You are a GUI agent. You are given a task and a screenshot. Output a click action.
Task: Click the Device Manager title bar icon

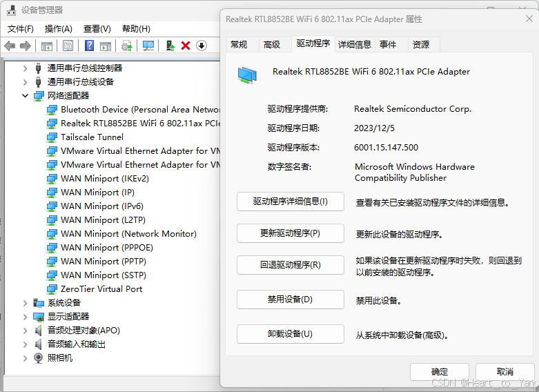click(x=11, y=10)
